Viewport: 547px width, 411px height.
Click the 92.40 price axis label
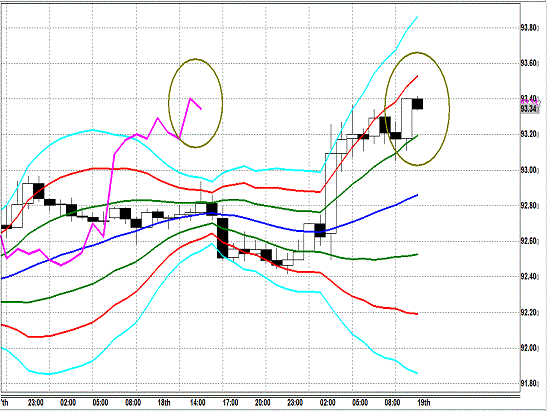click(530, 277)
